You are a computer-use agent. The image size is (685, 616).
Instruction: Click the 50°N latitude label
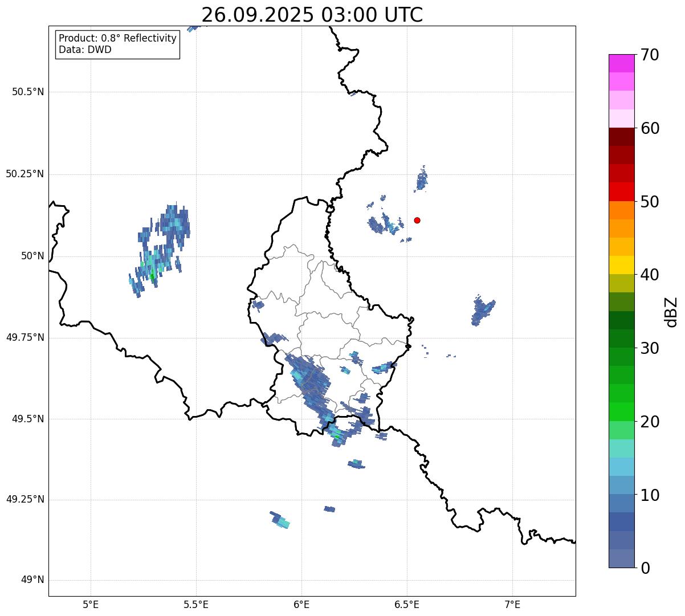(32, 256)
